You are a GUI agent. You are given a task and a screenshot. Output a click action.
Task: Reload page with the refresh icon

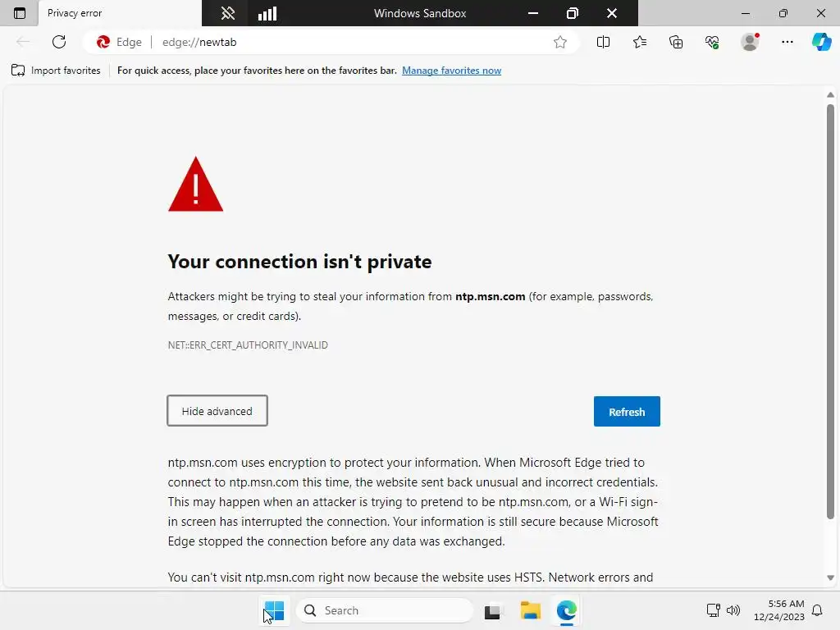pos(59,42)
